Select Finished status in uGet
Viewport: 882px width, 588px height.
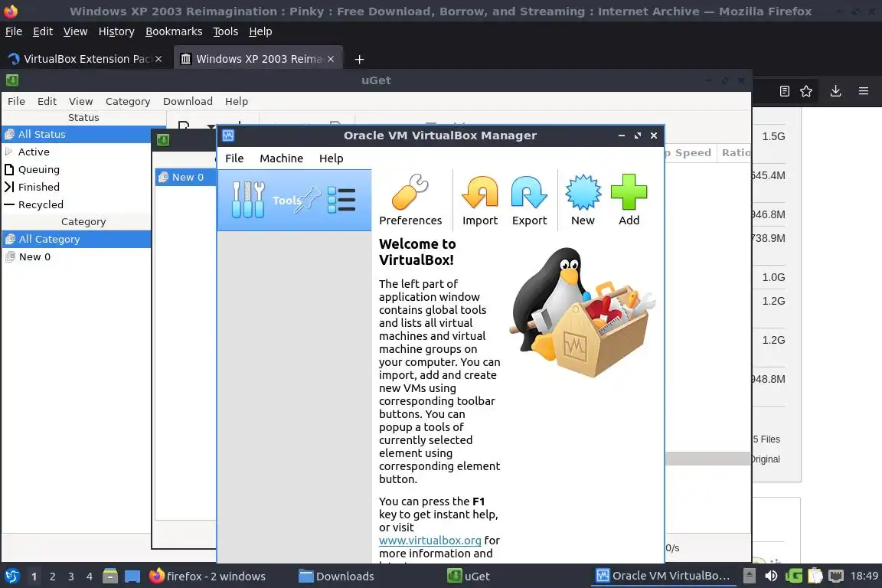point(77,187)
